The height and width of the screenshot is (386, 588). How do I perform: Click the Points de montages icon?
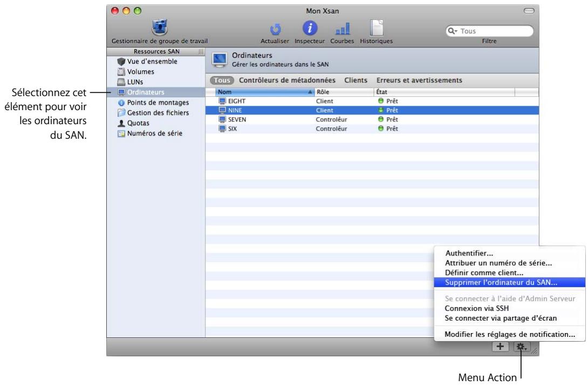tap(121, 103)
